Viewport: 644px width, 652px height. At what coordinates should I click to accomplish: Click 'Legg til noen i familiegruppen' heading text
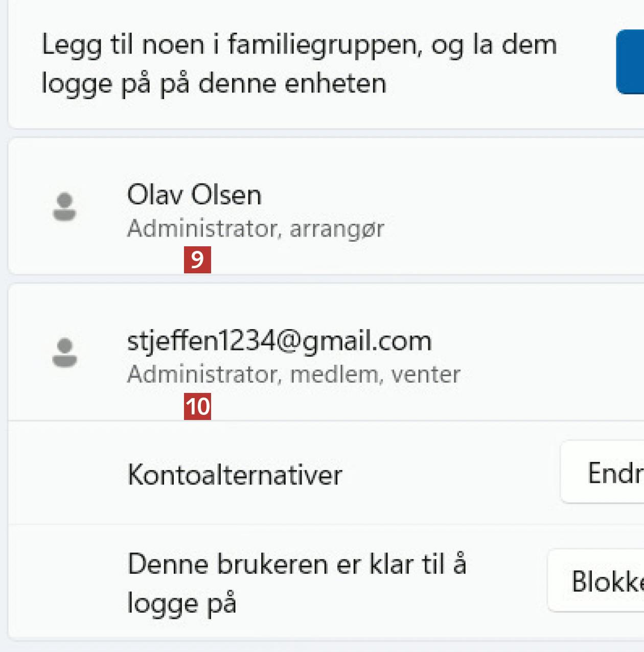click(x=298, y=44)
